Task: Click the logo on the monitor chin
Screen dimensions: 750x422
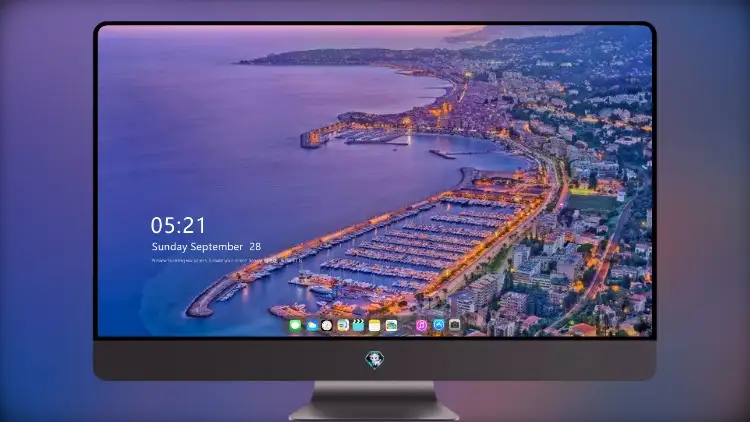Action: pos(375,359)
